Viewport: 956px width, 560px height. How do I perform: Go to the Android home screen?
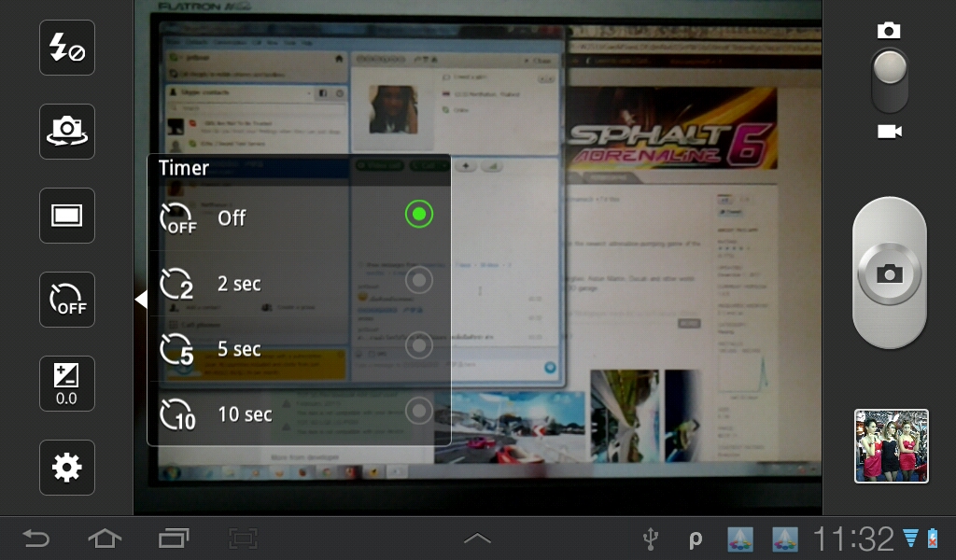pyautogui.click(x=105, y=539)
